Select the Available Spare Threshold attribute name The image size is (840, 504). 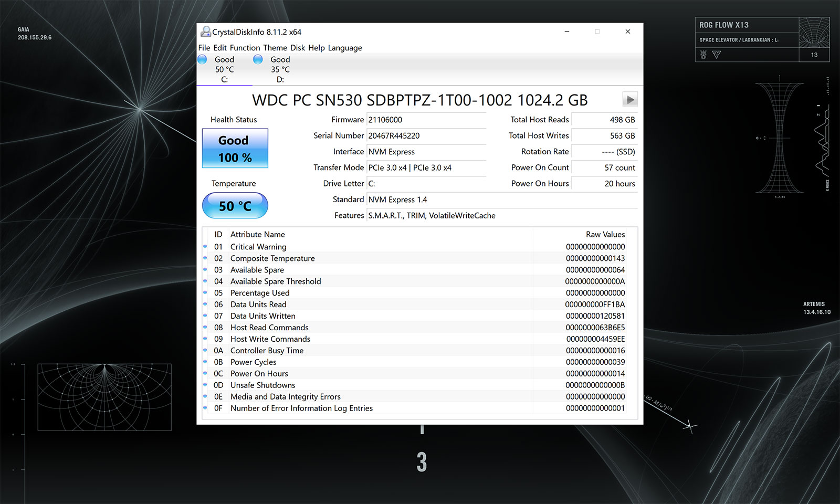click(276, 281)
